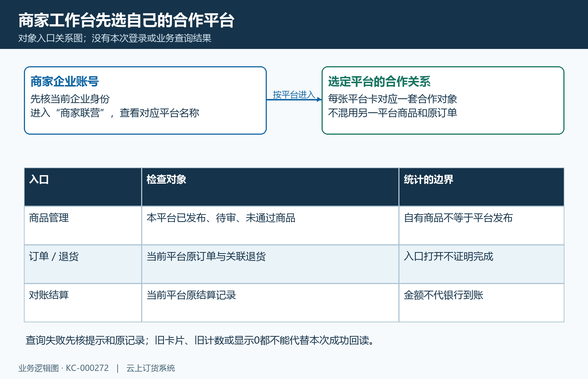
Task: Click the line 先核当前企业身份
Action: pyautogui.click(x=70, y=99)
